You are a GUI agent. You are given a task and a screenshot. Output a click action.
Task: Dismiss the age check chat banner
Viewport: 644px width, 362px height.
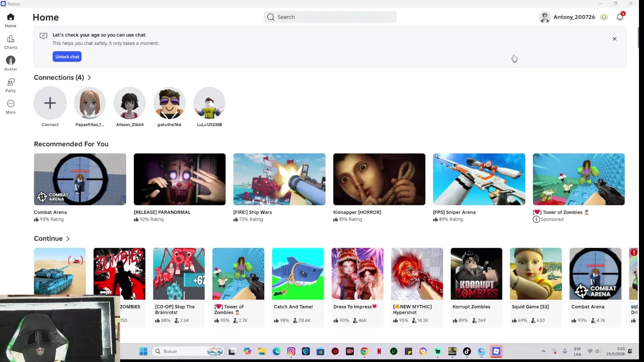point(614,39)
